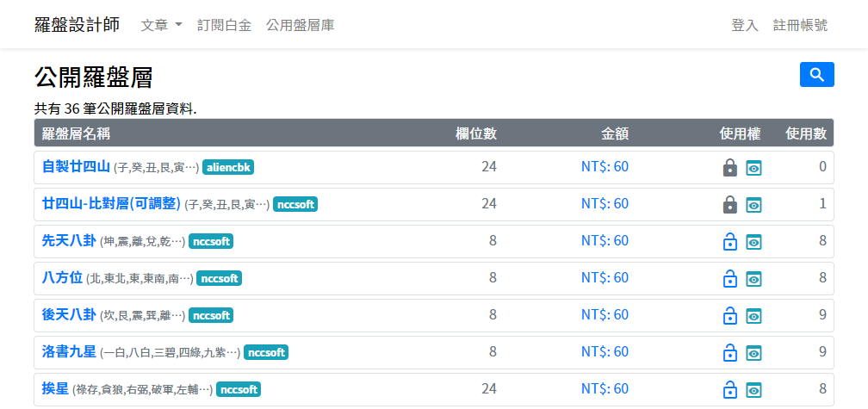Preview 自製廿四山 layer with eye icon
The image size is (868, 409).
(x=753, y=168)
